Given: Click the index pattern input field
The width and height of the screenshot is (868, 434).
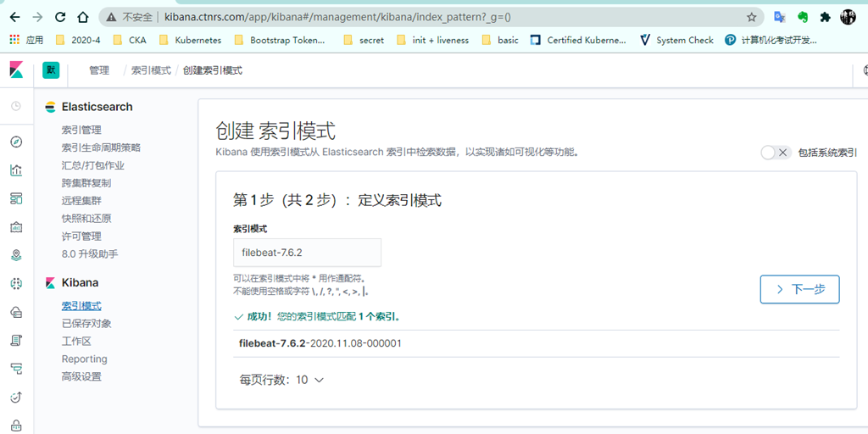Looking at the screenshot, I should (307, 253).
